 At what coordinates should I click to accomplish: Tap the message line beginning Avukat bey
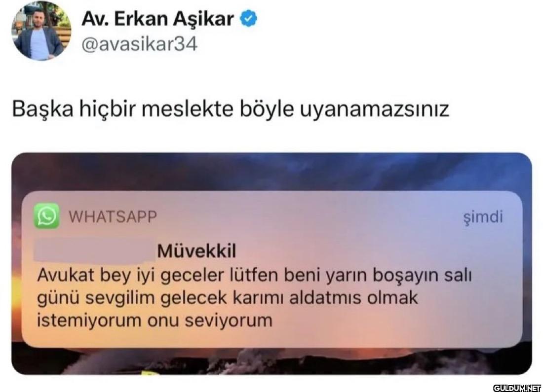tap(255, 276)
